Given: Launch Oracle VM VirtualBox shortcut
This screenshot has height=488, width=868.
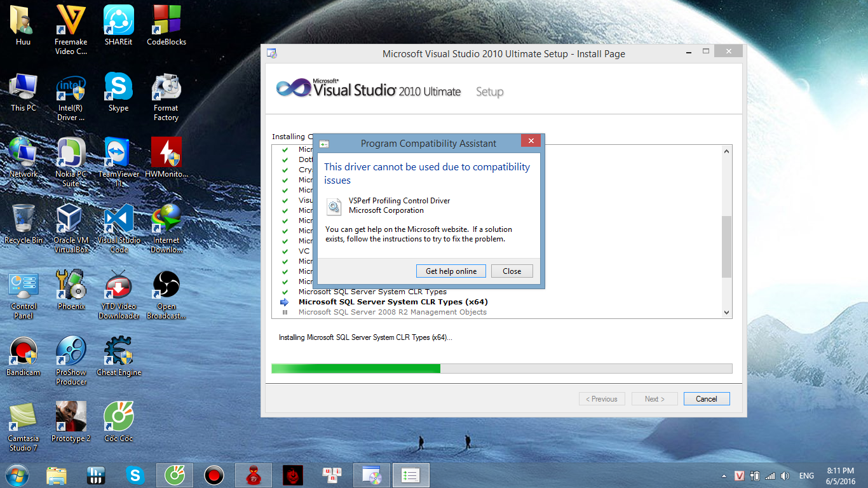Looking at the screenshot, I should tap(71, 229).
